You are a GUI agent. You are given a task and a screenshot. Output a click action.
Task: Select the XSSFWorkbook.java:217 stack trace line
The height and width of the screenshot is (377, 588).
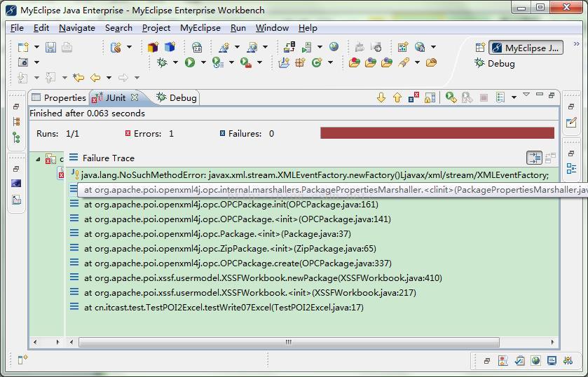249,293
